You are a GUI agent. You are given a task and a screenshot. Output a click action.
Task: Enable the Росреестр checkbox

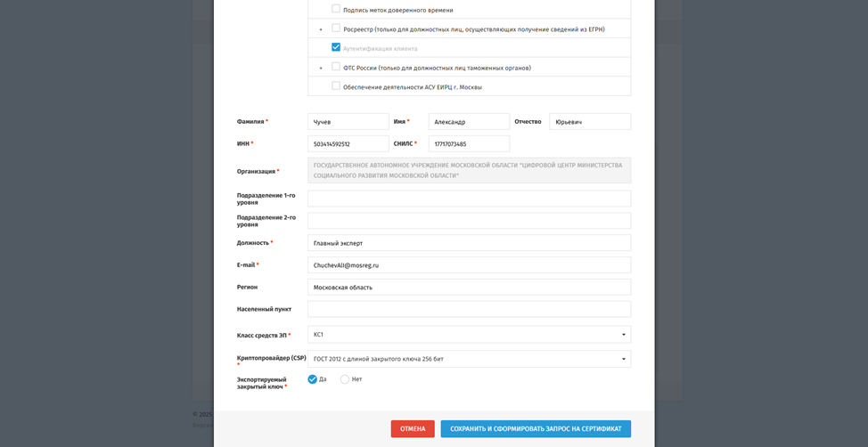(x=336, y=28)
